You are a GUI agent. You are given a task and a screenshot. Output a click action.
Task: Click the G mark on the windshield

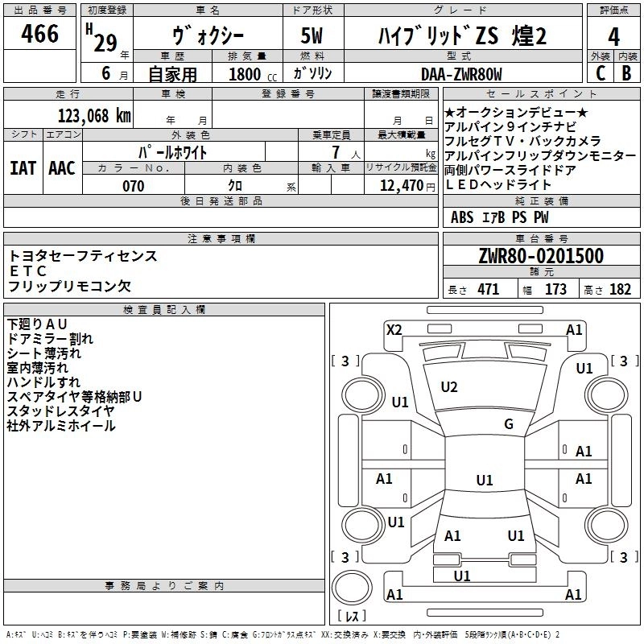[509, 424]
